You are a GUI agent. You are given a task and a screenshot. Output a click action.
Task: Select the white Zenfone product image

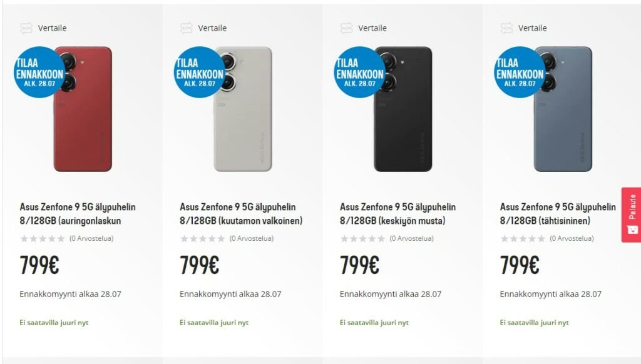[x=243, y=109]
